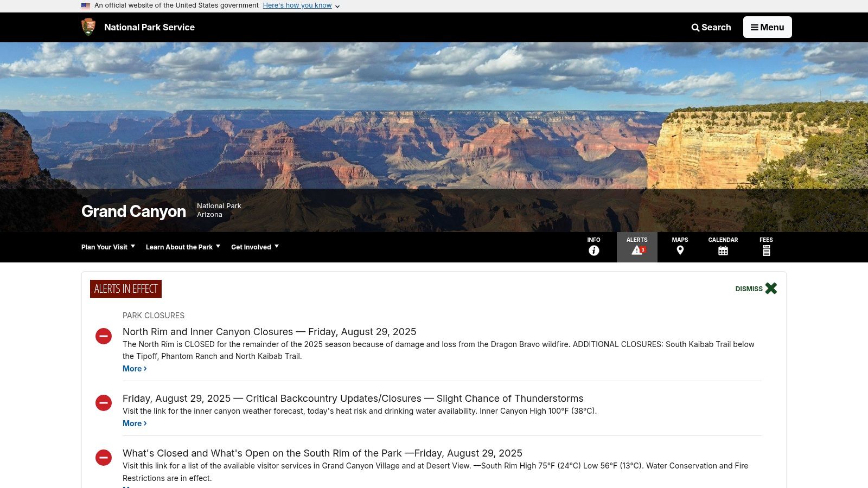This screenshot has width=868, height=488.
Task: Click the official website of US government text
Action: [176, 5]
